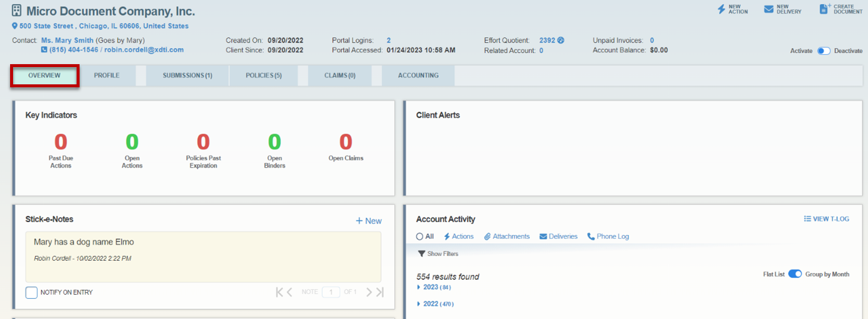Open the Accounting tab
The image size is (868, 319).
(418, 76)
